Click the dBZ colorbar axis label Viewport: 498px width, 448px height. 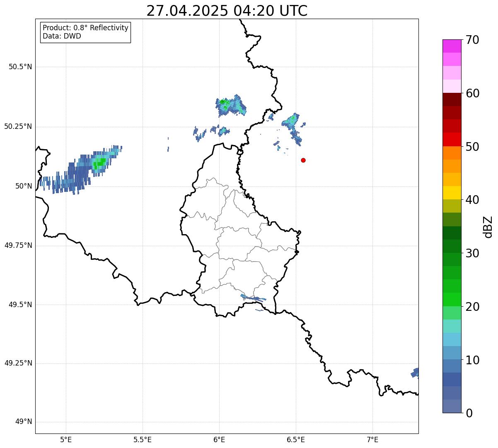tap(488, 227)
